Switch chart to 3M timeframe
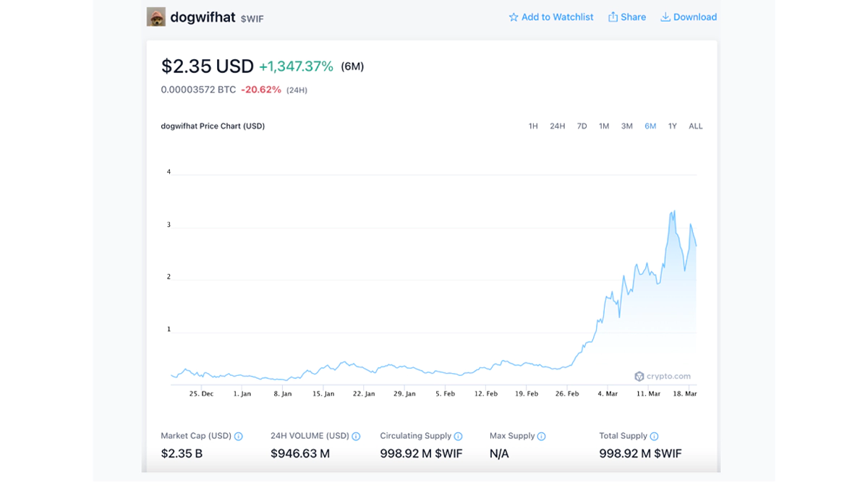The image size is (868, 488). (627, 127)
